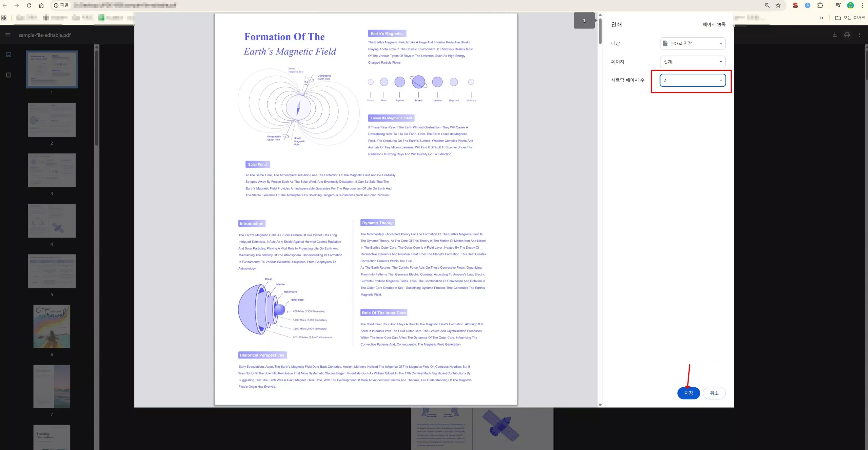868x450 pixels.
Task: Click the browser home icon
Action: click(41, 5)
